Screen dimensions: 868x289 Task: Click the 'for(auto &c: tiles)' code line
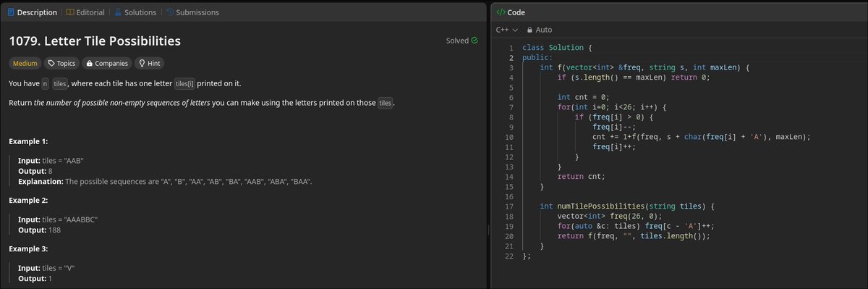636,226
